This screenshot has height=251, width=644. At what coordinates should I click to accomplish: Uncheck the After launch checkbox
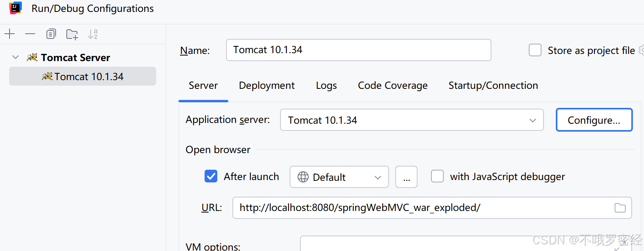tap(211, 176)
